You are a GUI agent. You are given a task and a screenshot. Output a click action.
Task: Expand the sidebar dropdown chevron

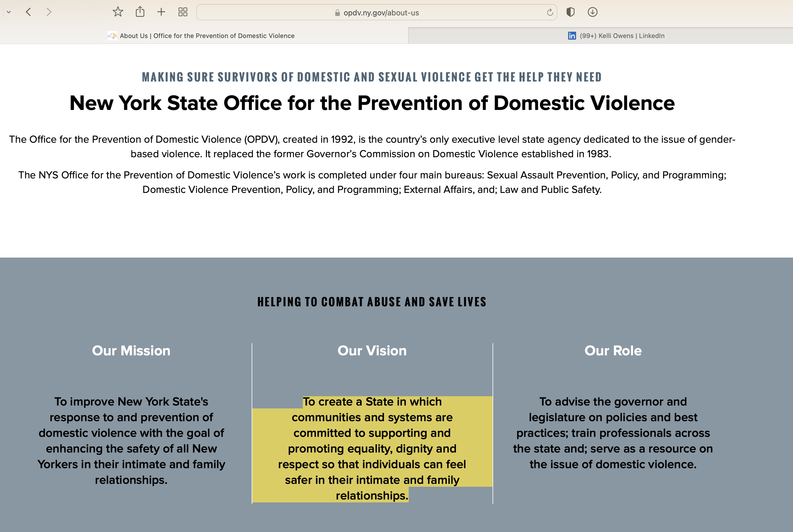[x=9, y=12]
